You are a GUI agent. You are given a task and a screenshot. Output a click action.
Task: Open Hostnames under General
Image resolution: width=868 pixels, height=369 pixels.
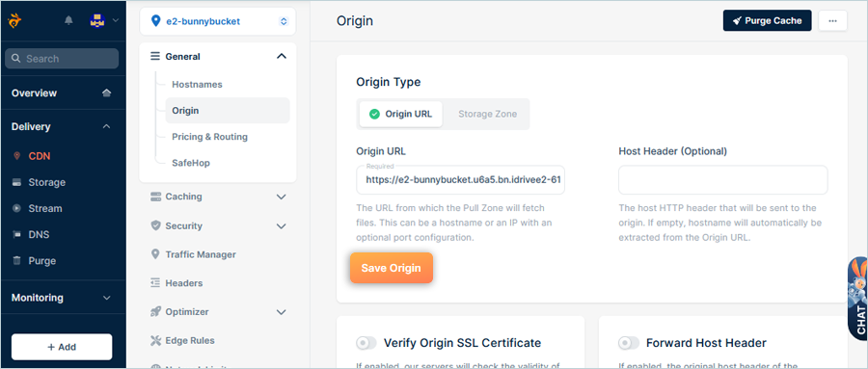pos(197,85)
